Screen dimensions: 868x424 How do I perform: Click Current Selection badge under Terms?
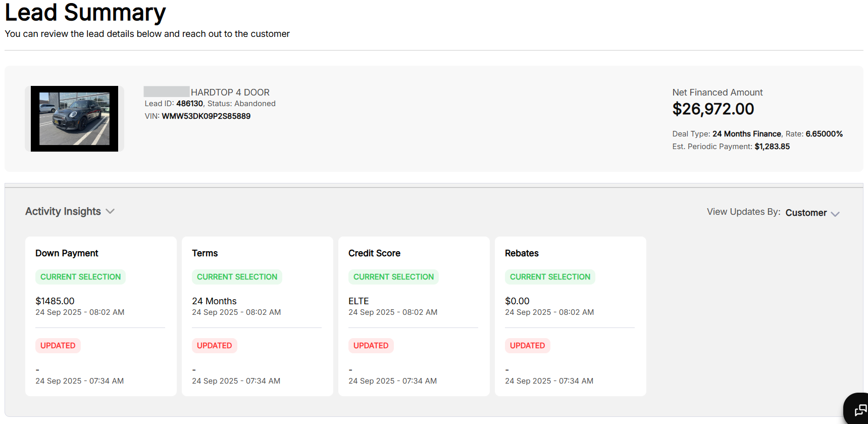(x=237, y=277)
